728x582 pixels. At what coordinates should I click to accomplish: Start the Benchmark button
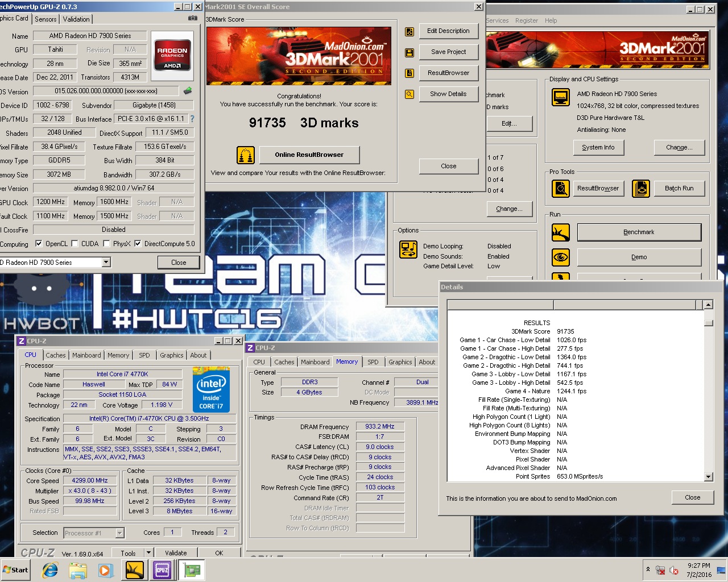tap(639, 232)
